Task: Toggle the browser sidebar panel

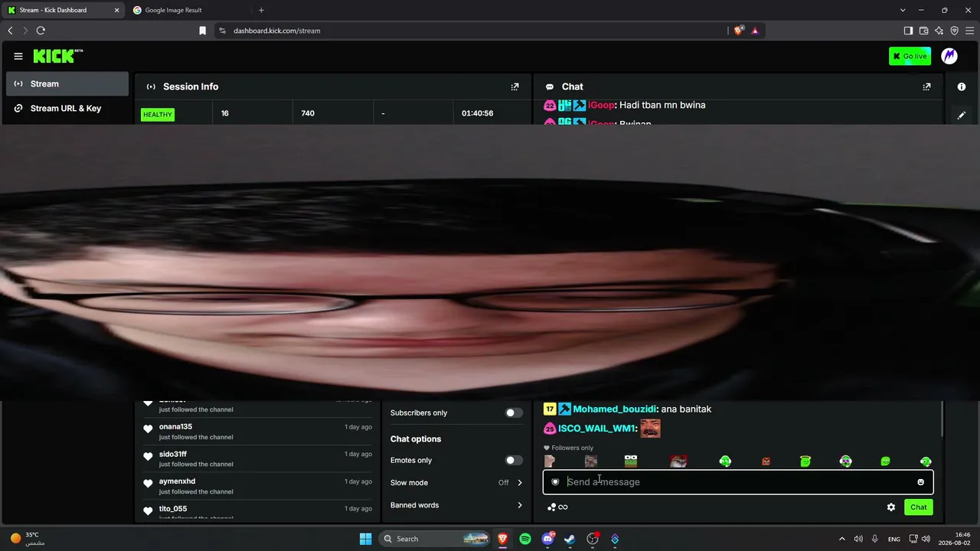Action: point(908,31)
